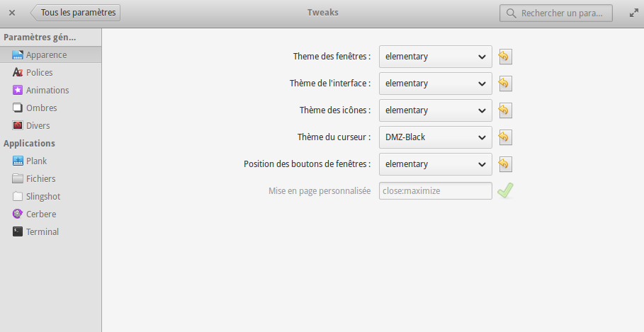Click the Mise en page personnalisée field
Screen dimensions: 644x332
tap(436, 191)
